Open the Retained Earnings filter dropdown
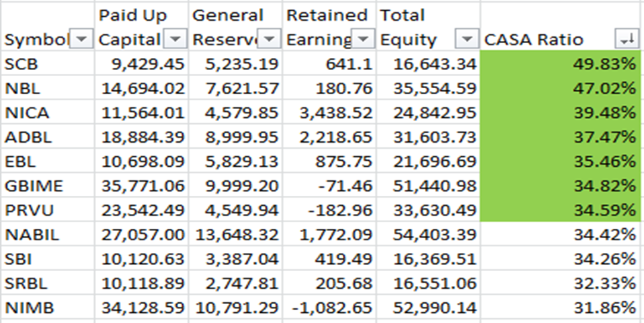 coord(364,40)
